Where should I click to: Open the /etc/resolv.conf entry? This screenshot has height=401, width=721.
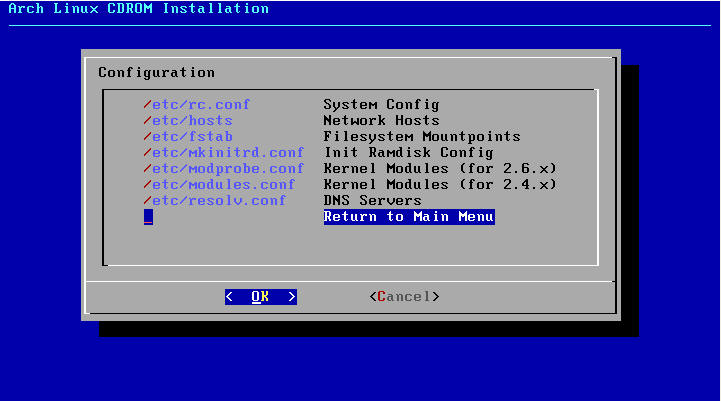pos(214,200)
